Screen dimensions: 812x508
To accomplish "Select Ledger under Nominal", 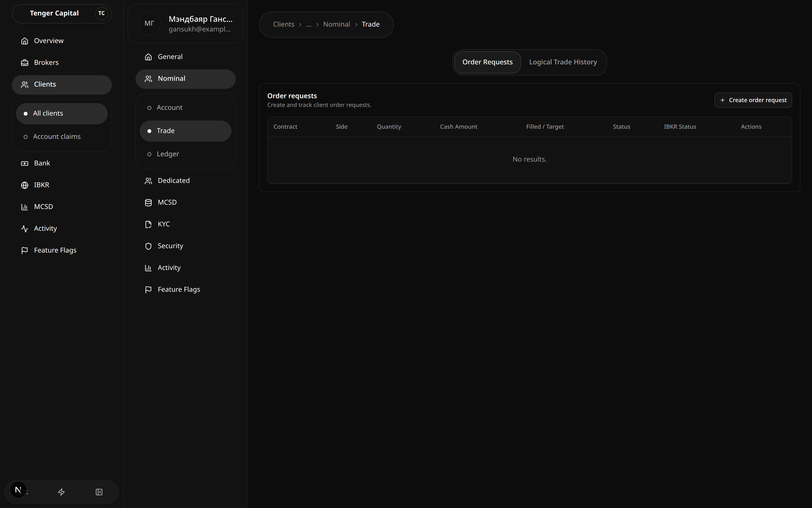I will 186,154.
